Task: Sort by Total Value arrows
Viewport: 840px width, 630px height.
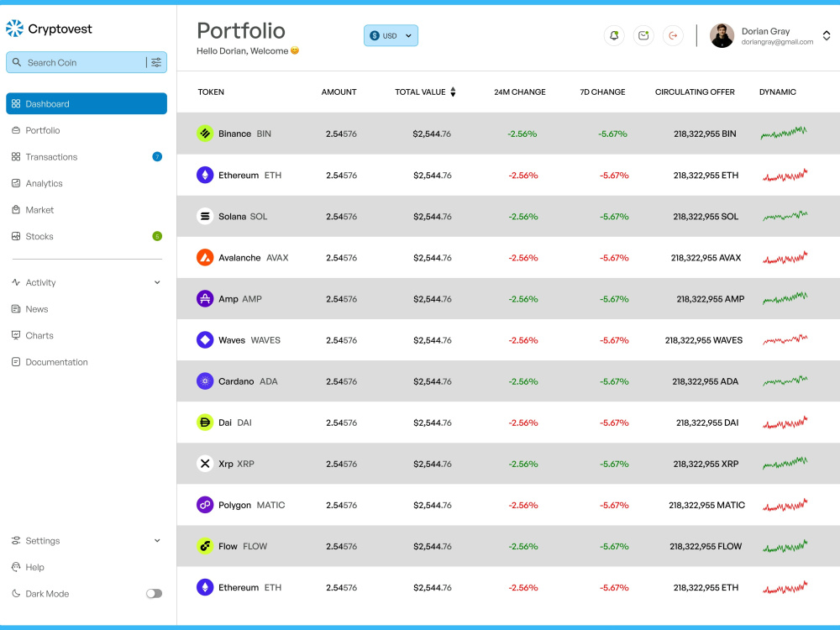Action: point(454,92)
